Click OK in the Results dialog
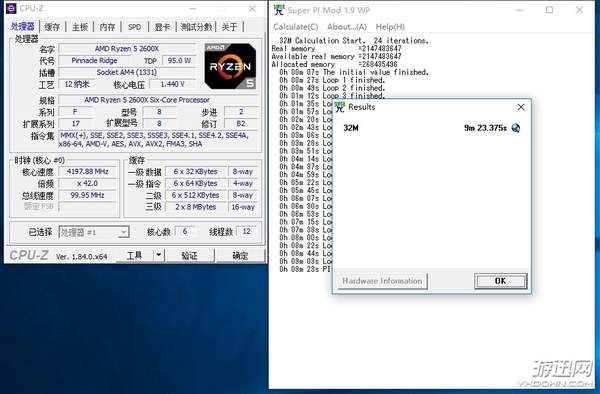The height and width of the screenshot is (394, 600). point(501,281)
